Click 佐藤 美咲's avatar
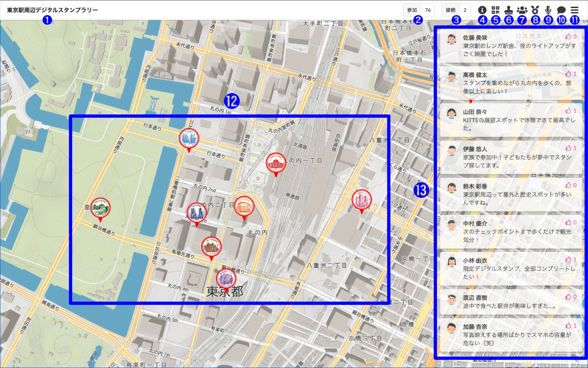The height and width of the screenshot is (368, 588). coord(452,39)
